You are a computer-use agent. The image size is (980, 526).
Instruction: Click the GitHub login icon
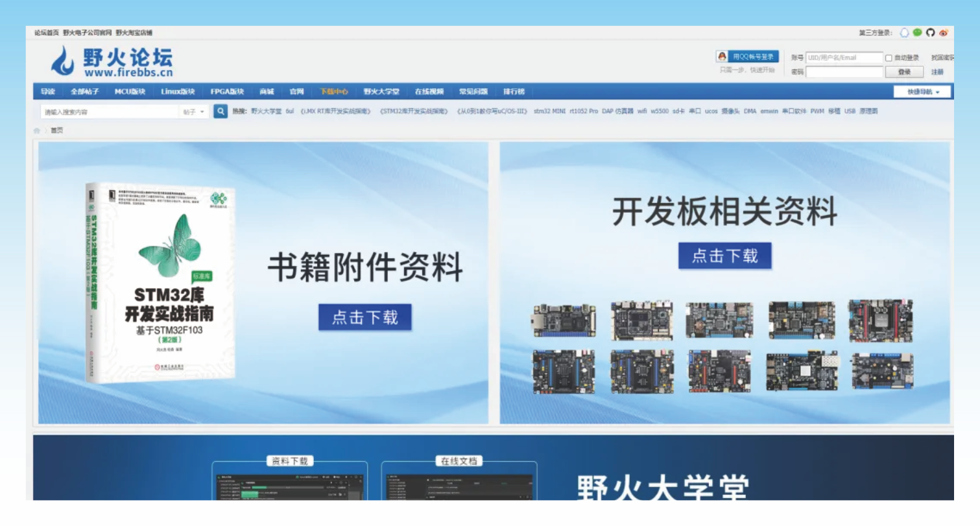(x=930, y=32)
